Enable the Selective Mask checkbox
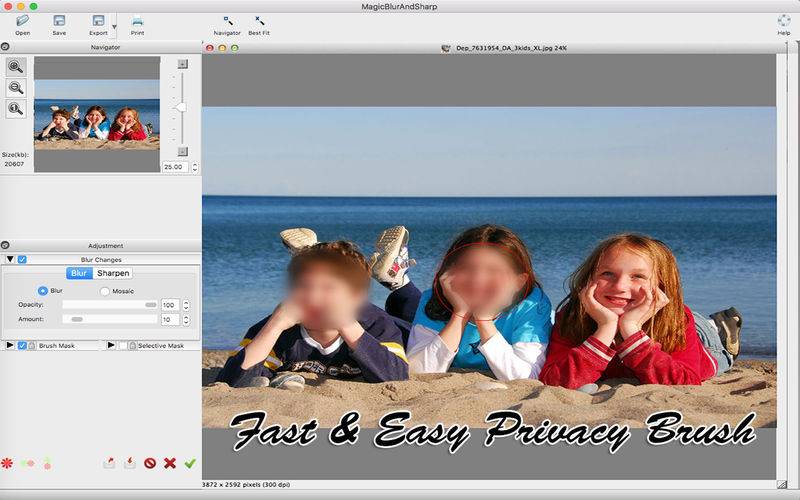Viewport: 800px width, 500px height. click(123, 345)
